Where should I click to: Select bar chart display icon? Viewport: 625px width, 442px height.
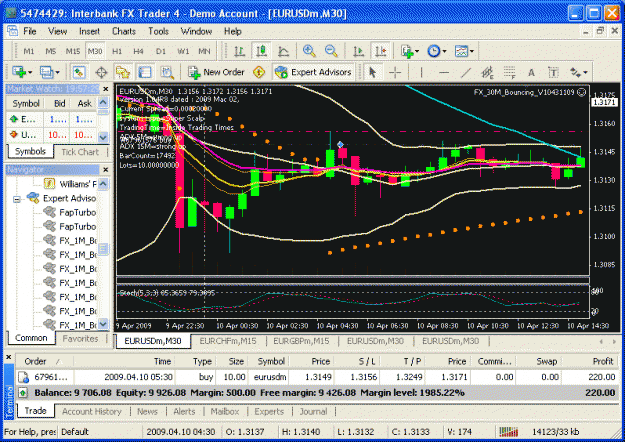coord(240,51)
